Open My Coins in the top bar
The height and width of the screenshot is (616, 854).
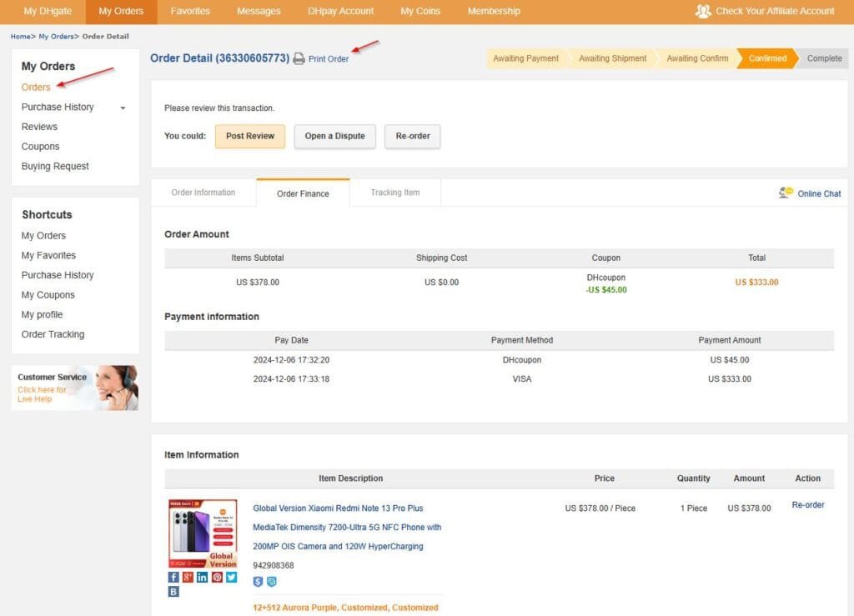click(x=420, y=11)
